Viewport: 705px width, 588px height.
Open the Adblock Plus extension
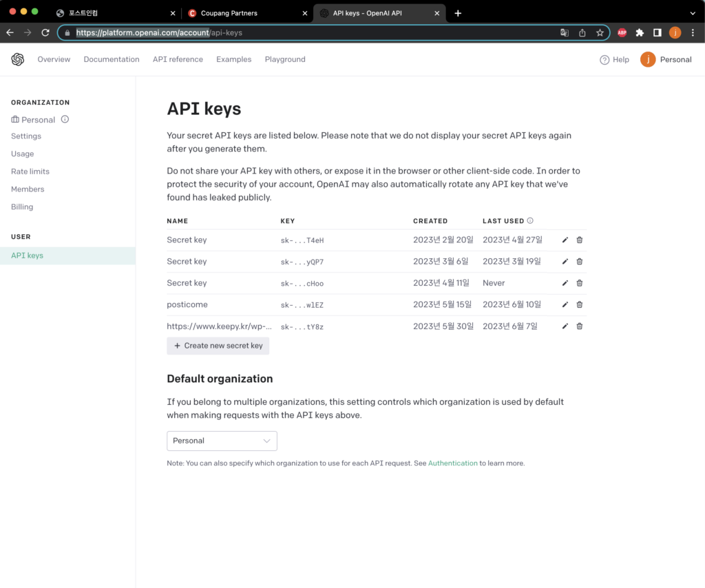pos(622,33)
